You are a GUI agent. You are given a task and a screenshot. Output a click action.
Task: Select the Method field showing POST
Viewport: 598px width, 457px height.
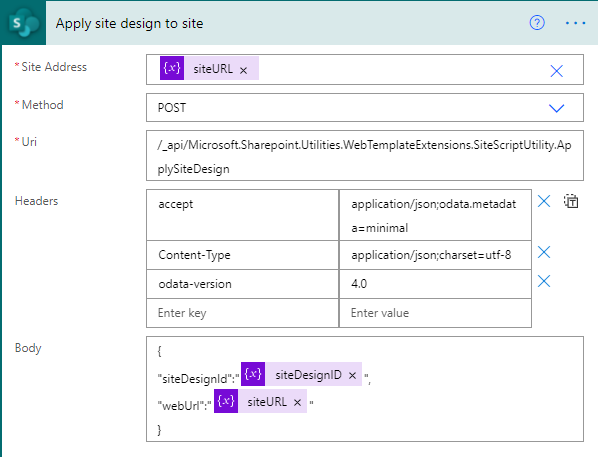365,108
